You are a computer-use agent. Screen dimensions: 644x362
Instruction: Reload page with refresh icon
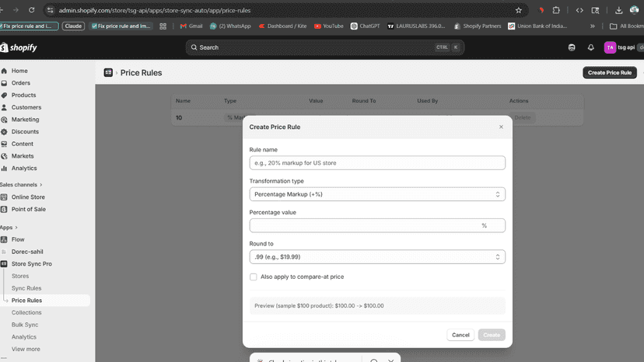(32, 10)
